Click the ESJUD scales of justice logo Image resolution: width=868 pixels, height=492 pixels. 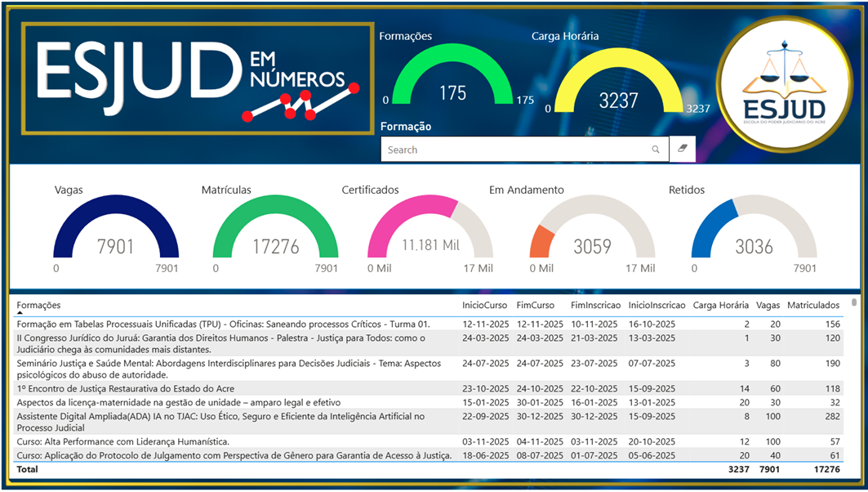coord(783,80)
